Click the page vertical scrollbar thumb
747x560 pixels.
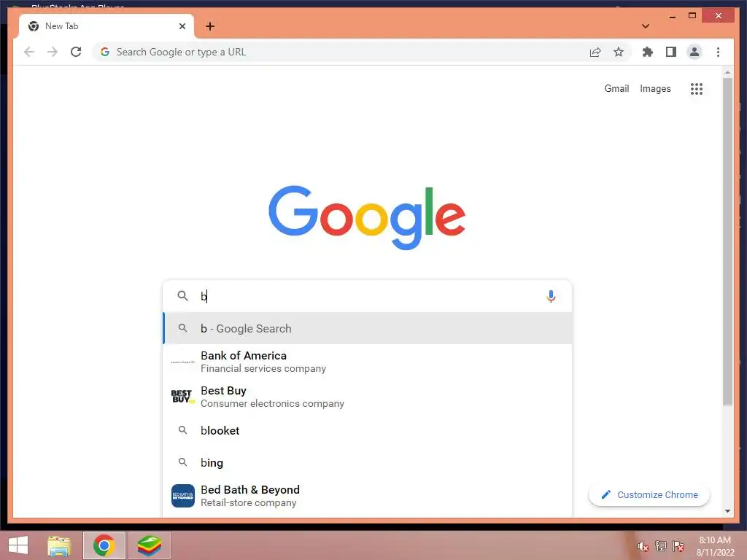[x=727, y=242]
